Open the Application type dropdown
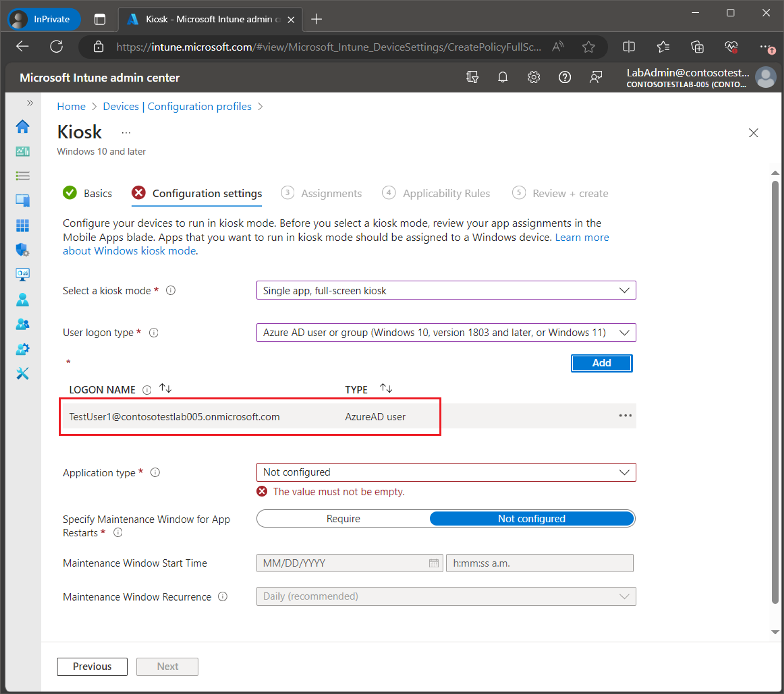 446,472
